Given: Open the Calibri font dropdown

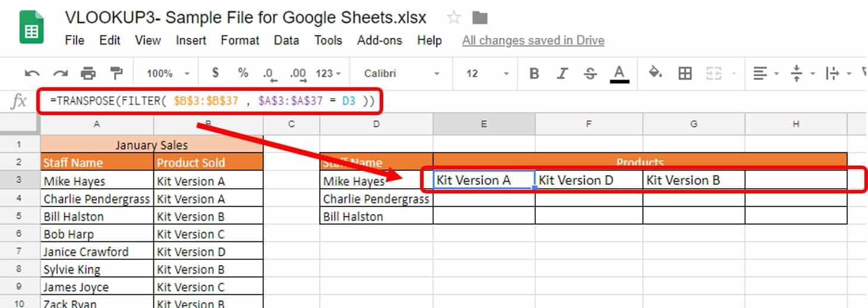Looking at the screenshot, I should (x=402, y=74).
